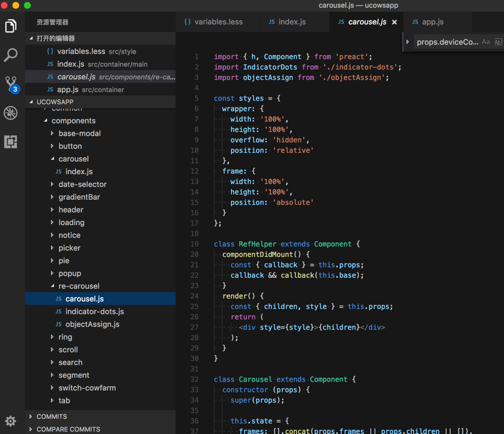Toggle Match Whole Word in find box
The image size is (504, 434).
coord(498,42)
